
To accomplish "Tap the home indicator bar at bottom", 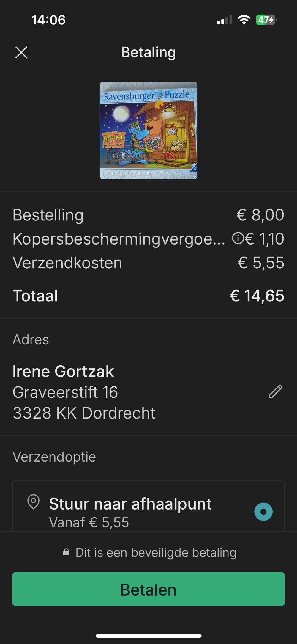I will (148, 636).
